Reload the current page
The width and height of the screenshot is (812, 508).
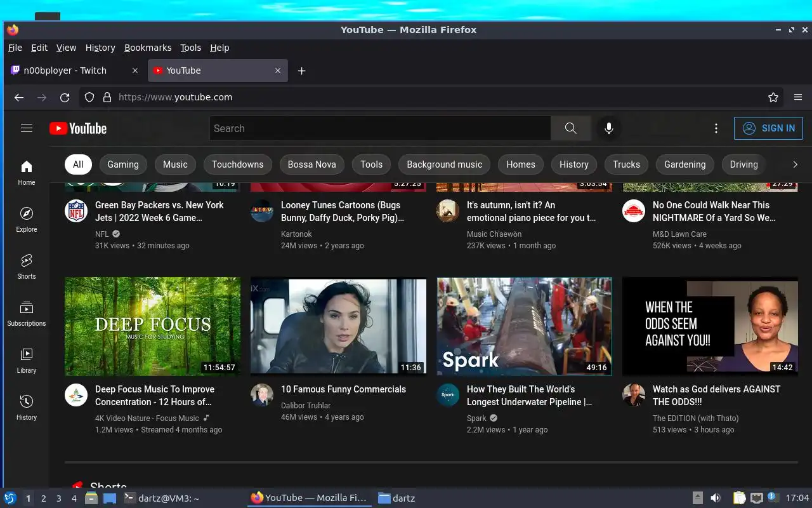tap(65, 97)
